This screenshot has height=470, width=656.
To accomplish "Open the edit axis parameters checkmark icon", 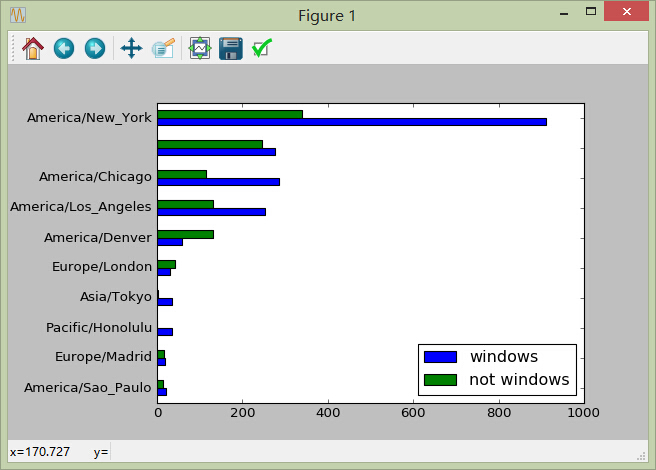I will pos(262,49).
